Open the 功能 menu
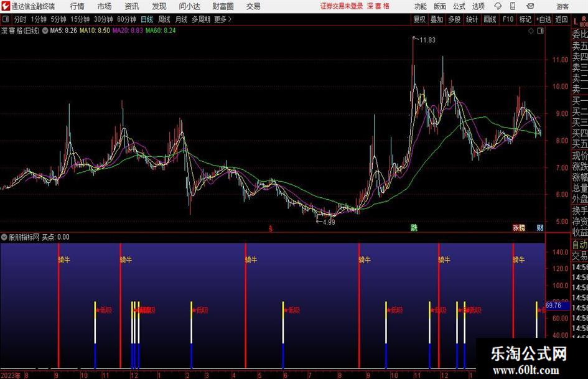Screen dimensions: 588x379 tap(421, 6)
